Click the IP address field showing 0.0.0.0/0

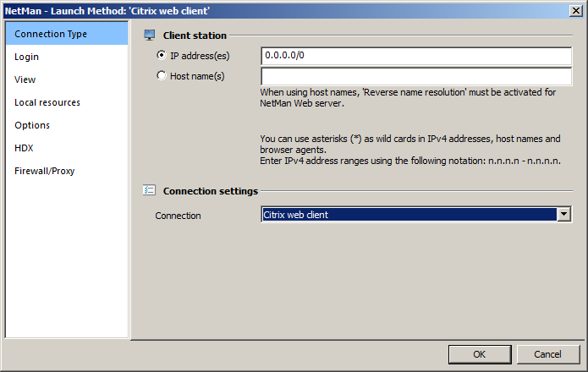tap(416, 56)
